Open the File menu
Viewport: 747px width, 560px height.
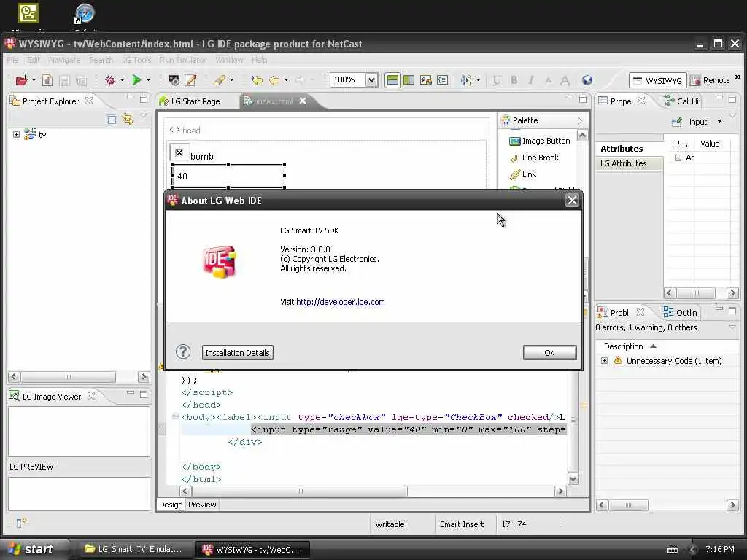click(x=12, y=60)
